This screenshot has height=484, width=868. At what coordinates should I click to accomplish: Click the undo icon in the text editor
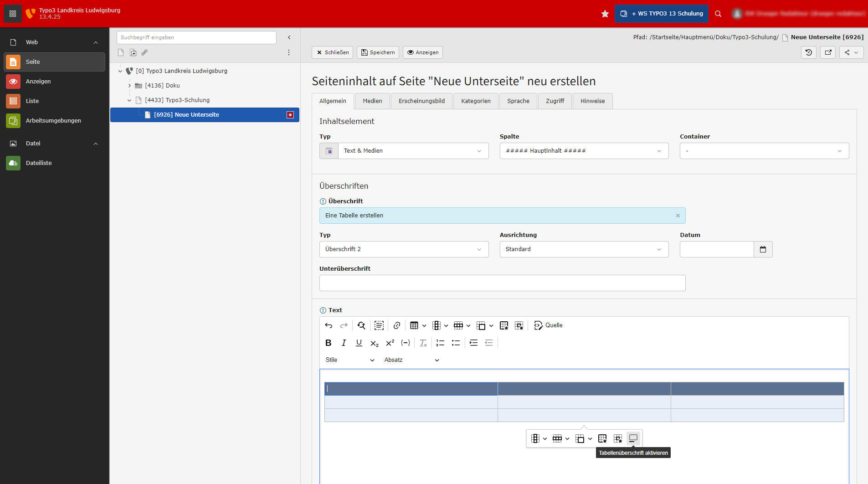[329, 325]
